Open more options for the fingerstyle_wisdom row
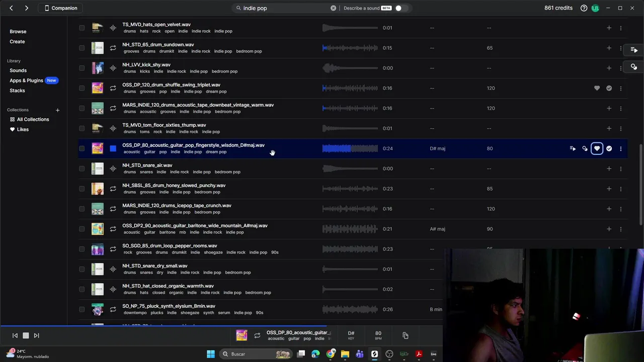The width and height of the screenshot is (644, 362). click(621, 148)
